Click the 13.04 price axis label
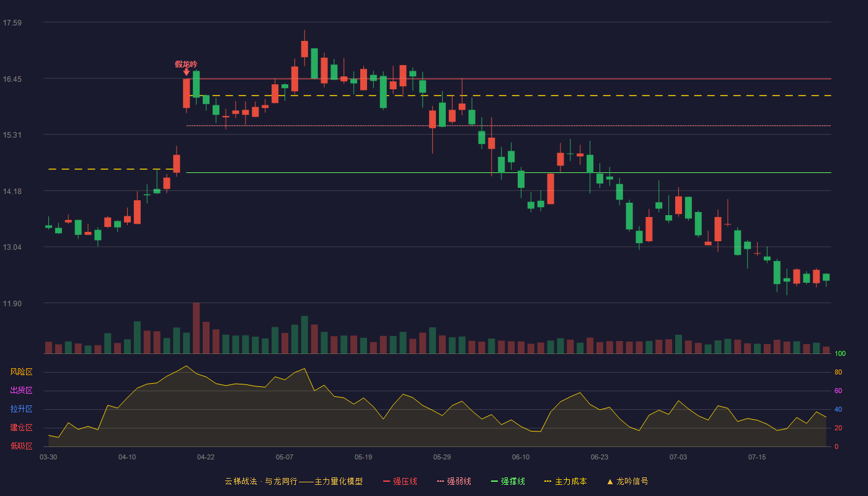The height and width of the screenshot is (496, 868). (x=12, y=247)
